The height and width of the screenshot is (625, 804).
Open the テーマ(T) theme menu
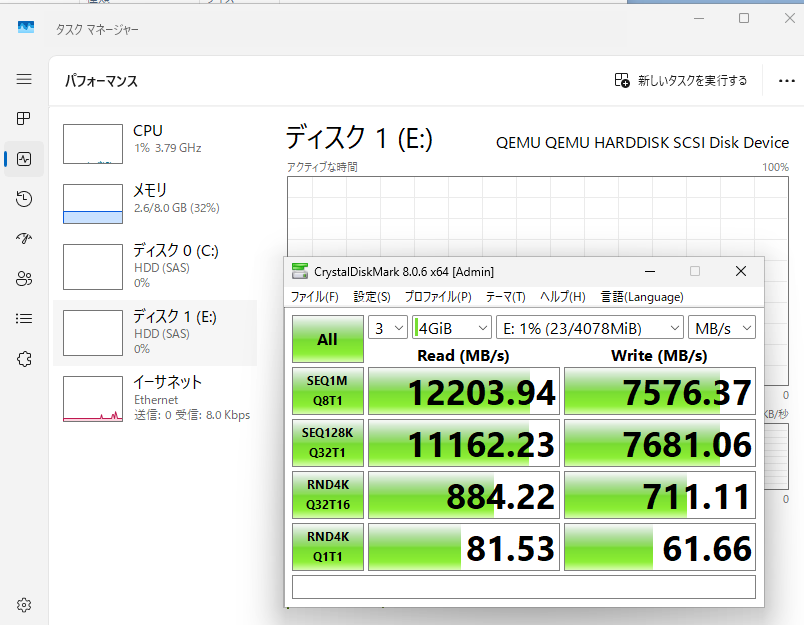click(x=505, y=297)
